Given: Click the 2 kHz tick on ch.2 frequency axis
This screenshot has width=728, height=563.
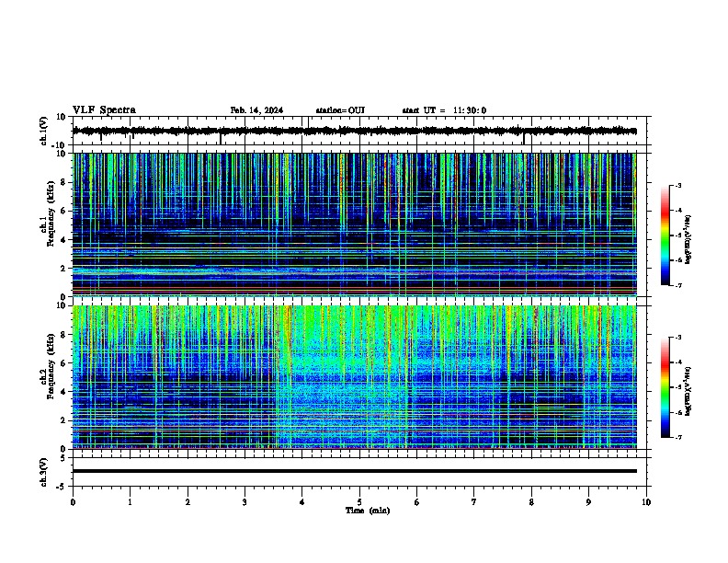Looking at the screenshot, I should coord(63,420).
